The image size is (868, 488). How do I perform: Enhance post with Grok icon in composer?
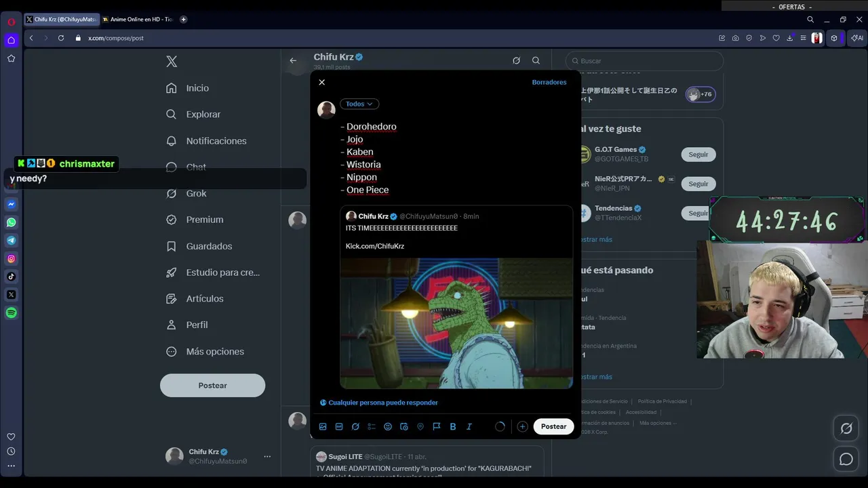point(355,426)
